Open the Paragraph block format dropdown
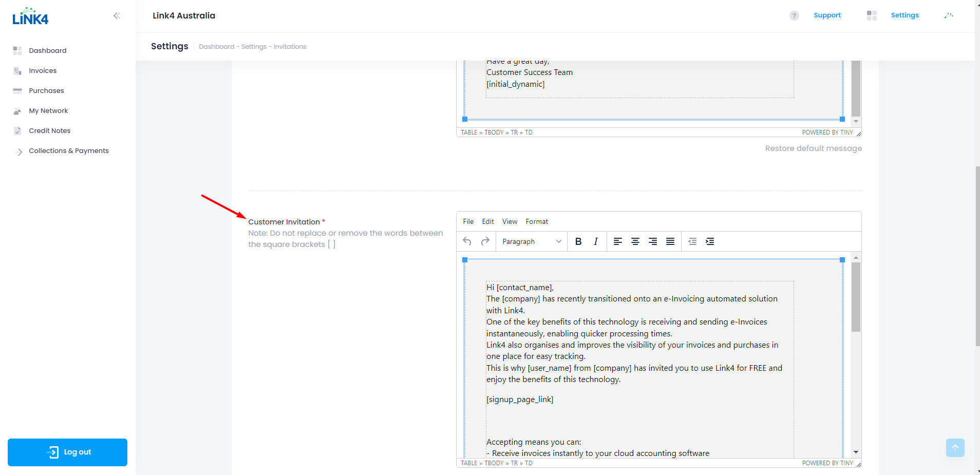Screen dimensions: 980x475 click(x=532, y=241)
